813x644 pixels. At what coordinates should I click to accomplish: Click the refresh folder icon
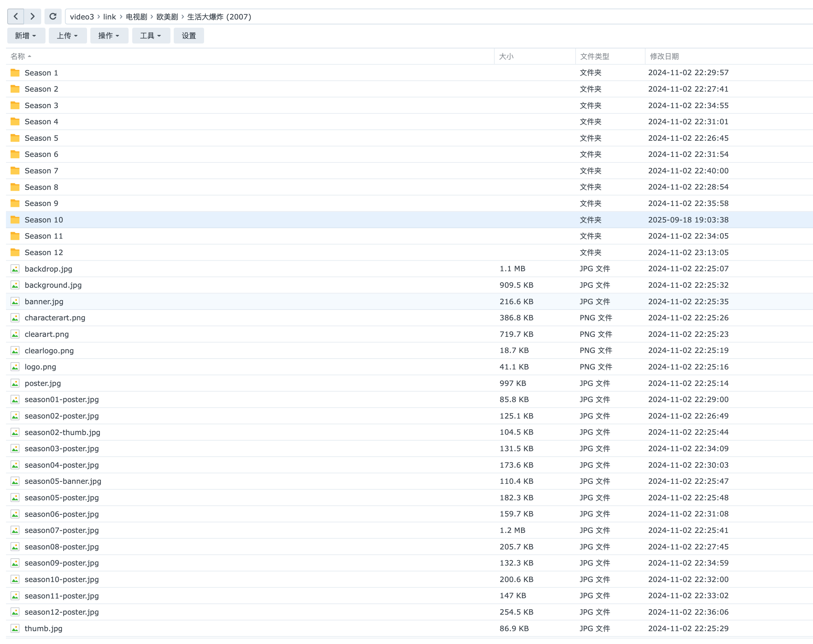pyautogui.click(x=53, y=16)
